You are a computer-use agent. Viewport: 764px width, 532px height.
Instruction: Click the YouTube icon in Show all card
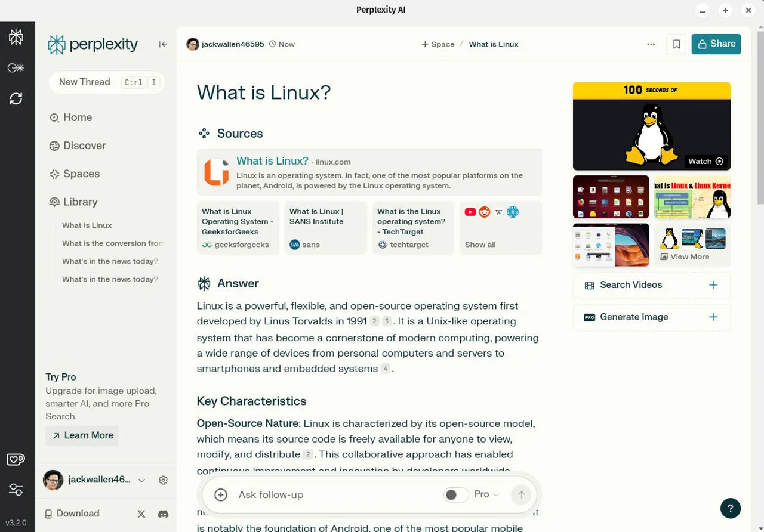[470, 212]
